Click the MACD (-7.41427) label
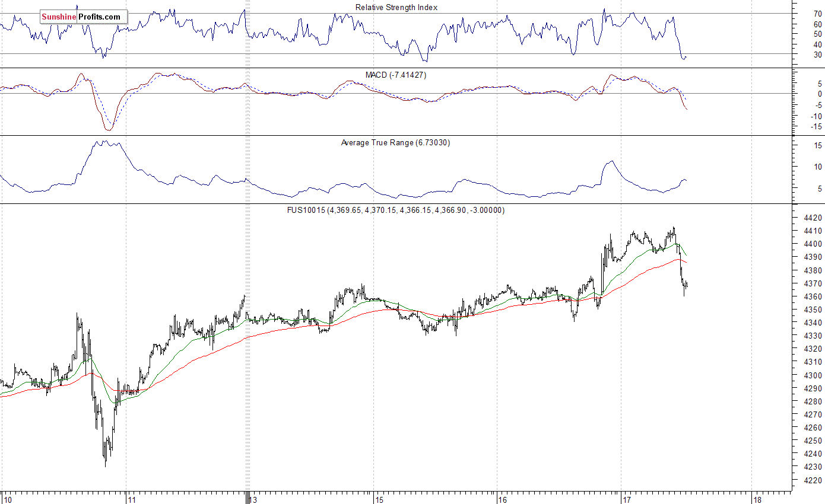Screen dimensions: 825x504 (396, 75)
